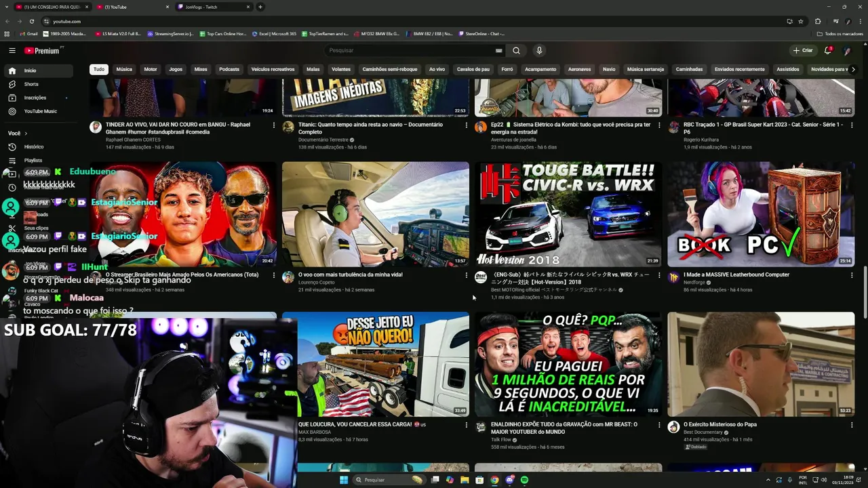Select the Motor filter chip
The height and width of the screenshot is (488, 868).
coord(151,69)
